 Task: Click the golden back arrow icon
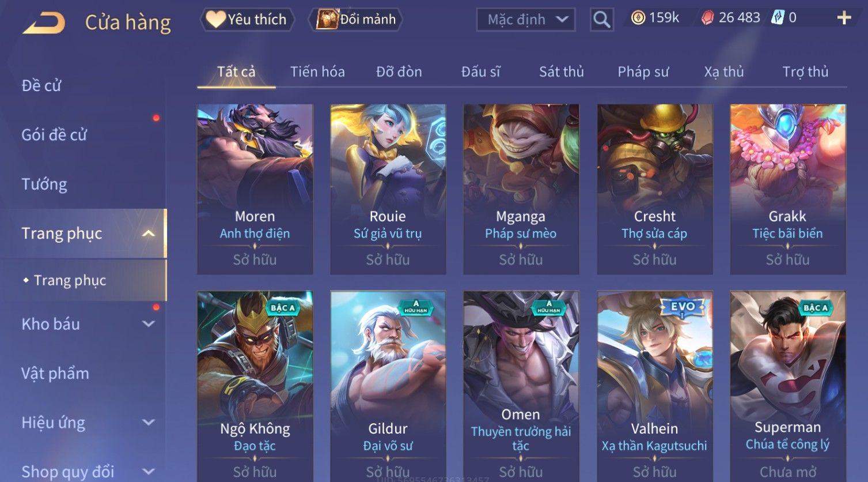pyautogui.click(x=44, y=23)
